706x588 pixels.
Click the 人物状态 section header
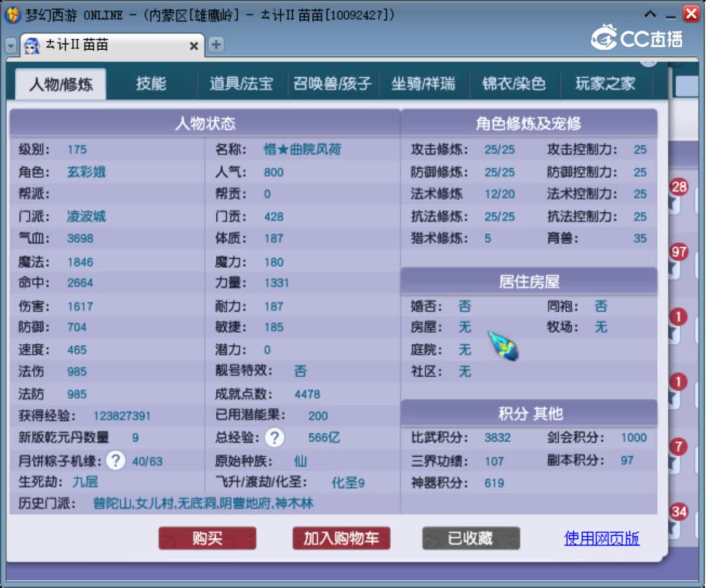tap(205, 123)
